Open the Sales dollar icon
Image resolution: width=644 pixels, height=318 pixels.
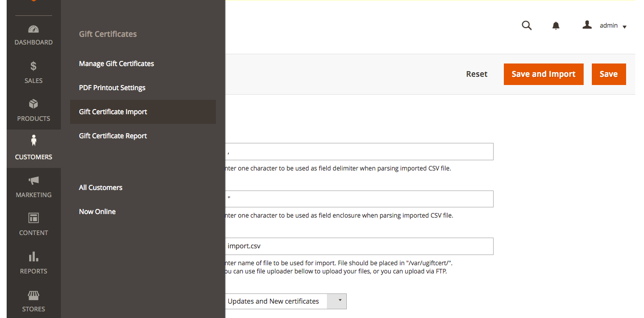tap(33, 66)
